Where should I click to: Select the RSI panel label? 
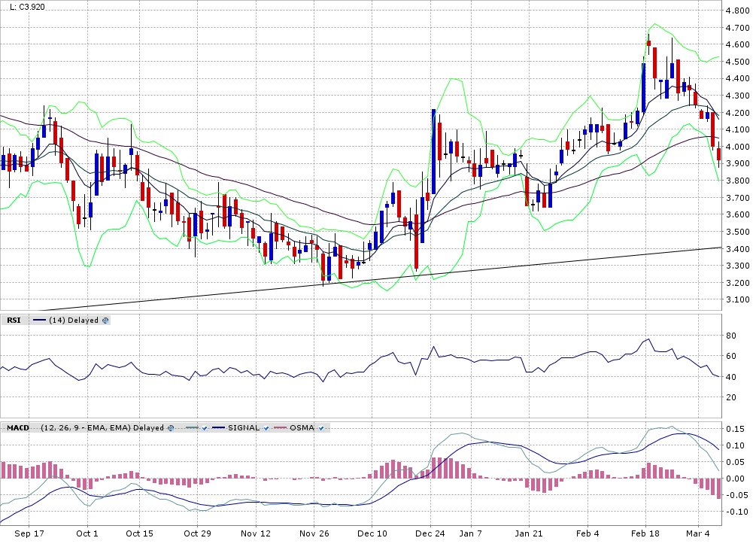click(14, 321)
